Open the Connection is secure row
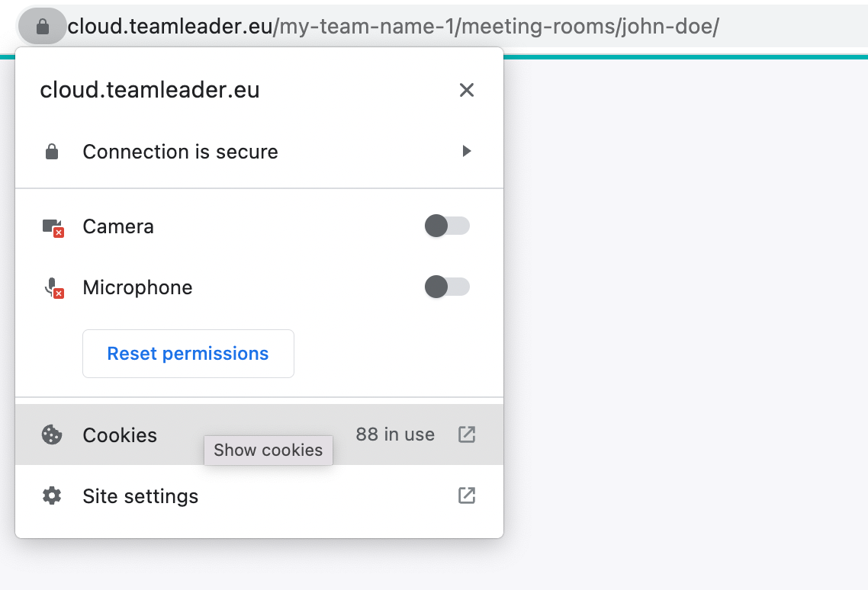 [x=259, y=152]
